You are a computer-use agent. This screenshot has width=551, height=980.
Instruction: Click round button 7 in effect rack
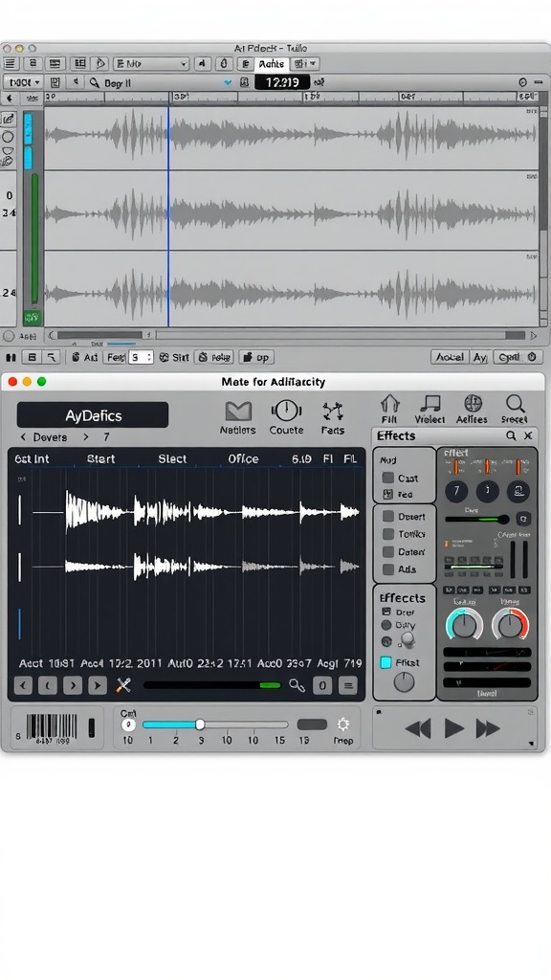[456, 491]
